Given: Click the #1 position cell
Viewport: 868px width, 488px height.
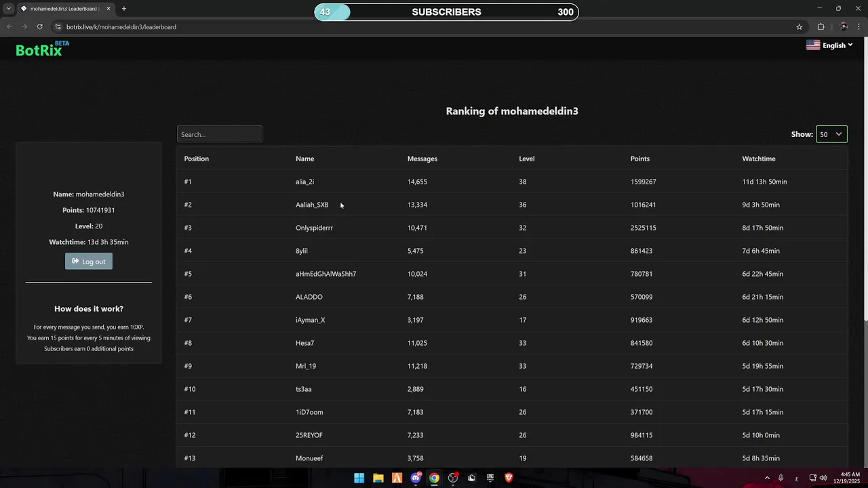Looking at the screenshot, I should [188, 182].
